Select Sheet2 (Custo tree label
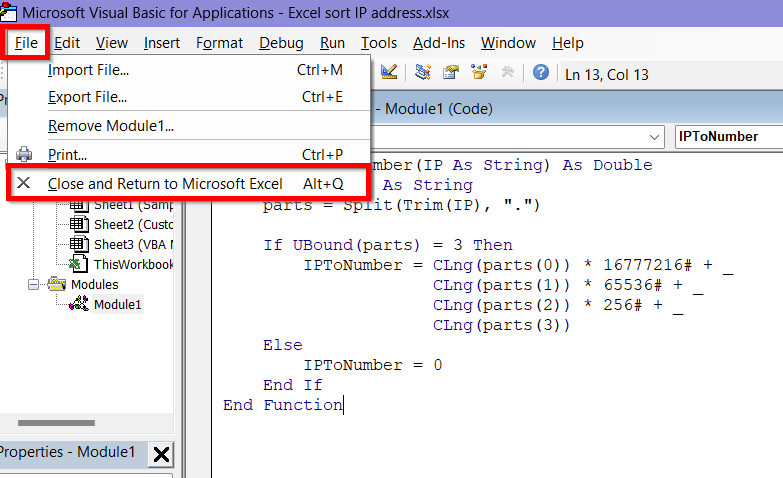 click(x=133, y=224)
